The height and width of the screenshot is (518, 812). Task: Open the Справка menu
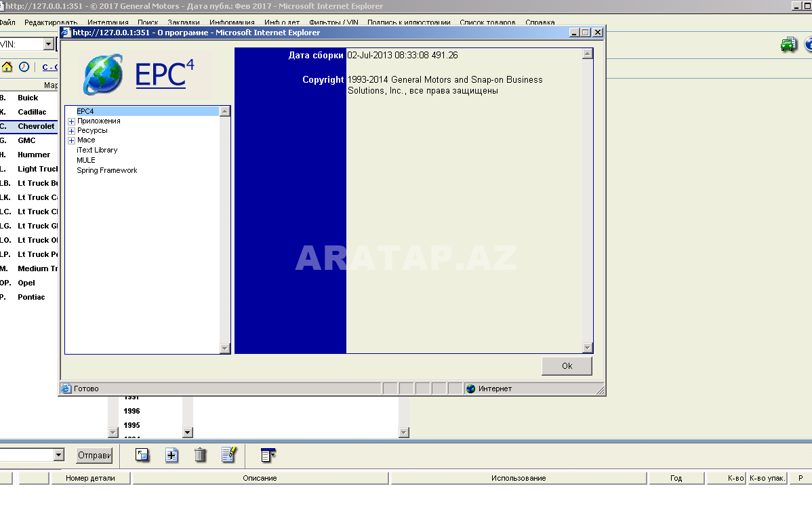coord(540,22)
